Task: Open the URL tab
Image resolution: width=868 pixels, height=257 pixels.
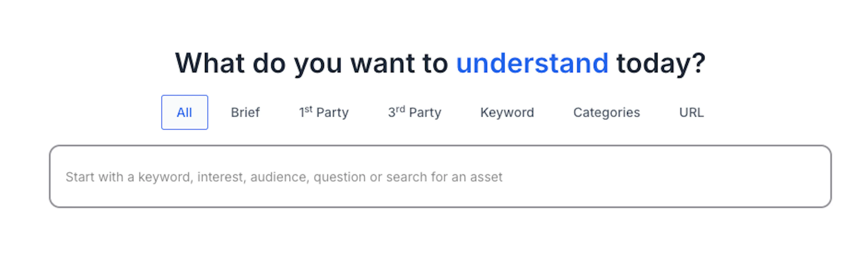Action: 691,112
